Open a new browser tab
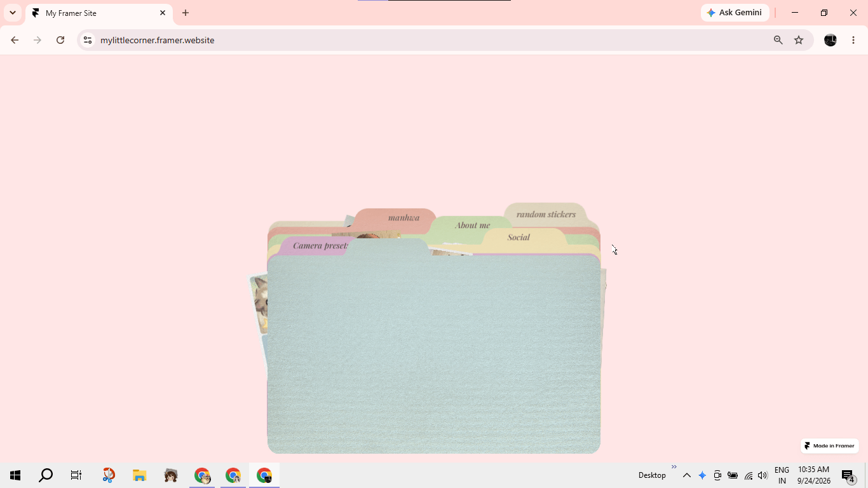 pyautogui.click(x=186, y=13)
